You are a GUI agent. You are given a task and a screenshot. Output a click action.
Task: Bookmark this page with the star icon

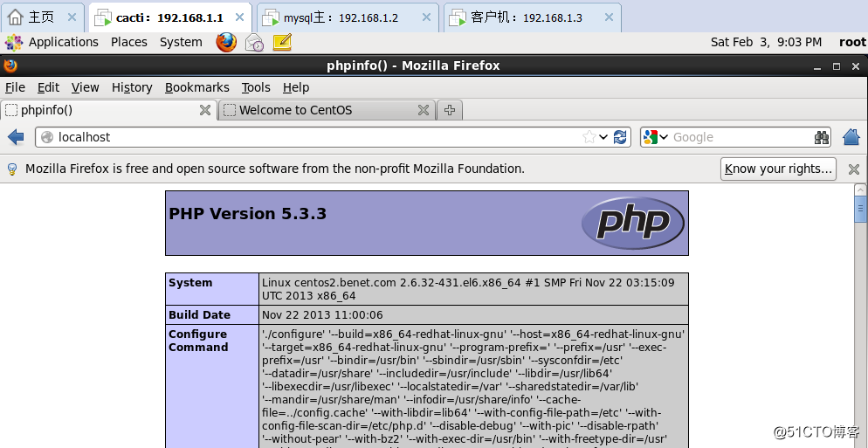(x=589, y=137)
